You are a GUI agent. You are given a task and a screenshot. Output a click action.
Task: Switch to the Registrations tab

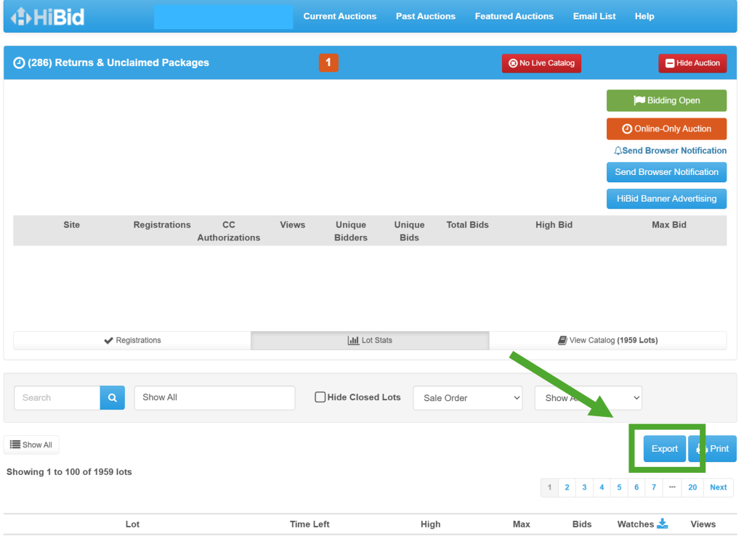point(132,341)
